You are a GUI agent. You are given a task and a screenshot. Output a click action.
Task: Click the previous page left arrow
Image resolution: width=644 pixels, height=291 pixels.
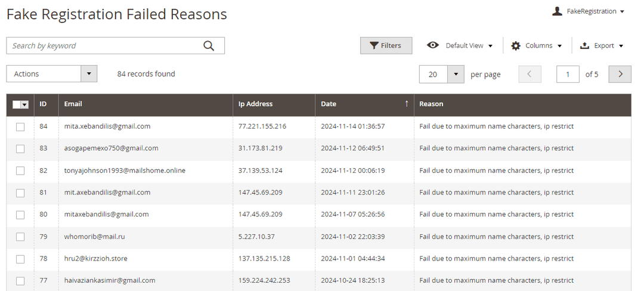click(530, 74)
